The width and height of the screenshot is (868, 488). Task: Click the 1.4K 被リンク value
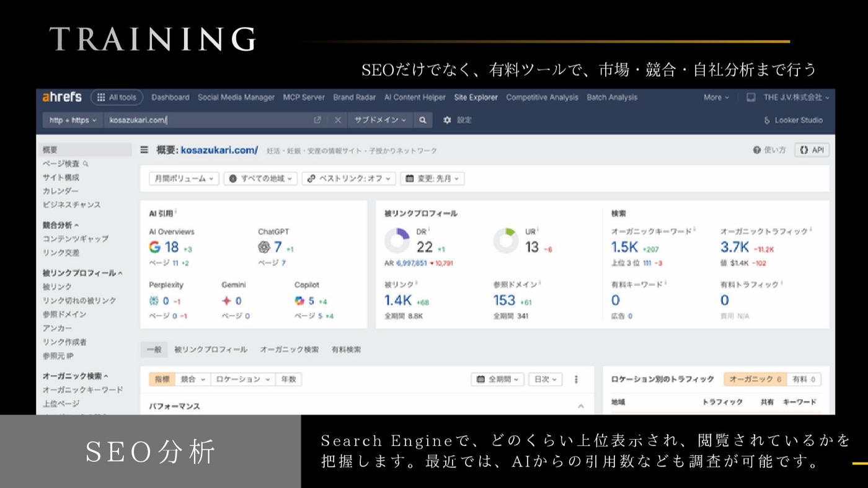398,301
